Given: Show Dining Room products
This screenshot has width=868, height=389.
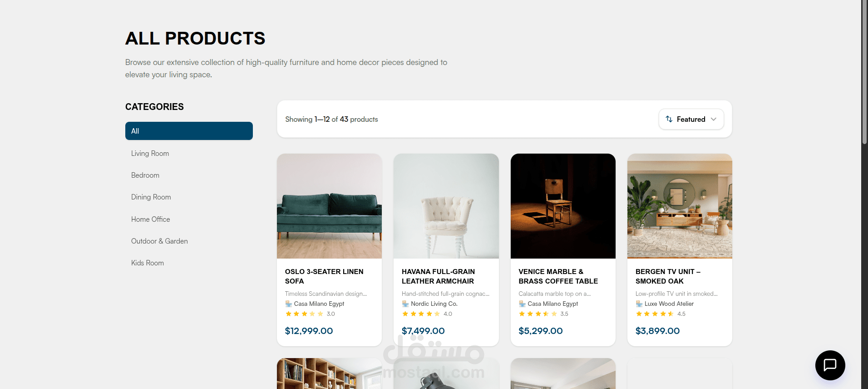Looking at the screenshot, I should tap(151, 197).
